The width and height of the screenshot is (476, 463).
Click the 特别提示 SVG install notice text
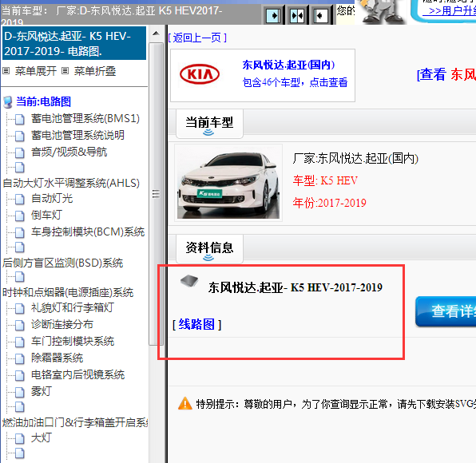(x=336, y=404)
